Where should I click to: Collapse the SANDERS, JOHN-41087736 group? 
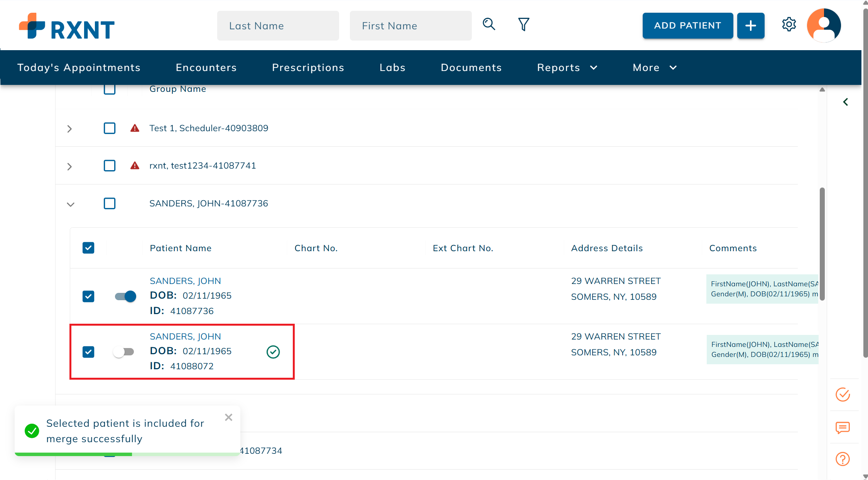tap(70, 204)
